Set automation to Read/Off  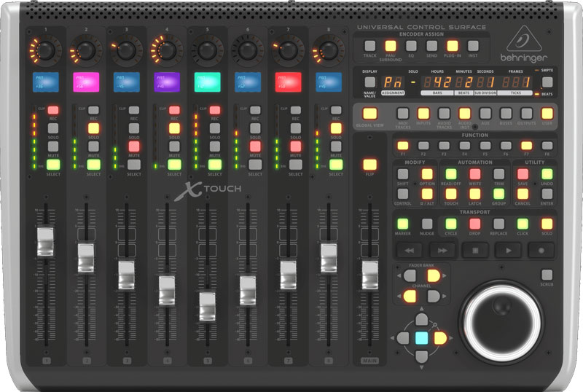pos(451,173)
